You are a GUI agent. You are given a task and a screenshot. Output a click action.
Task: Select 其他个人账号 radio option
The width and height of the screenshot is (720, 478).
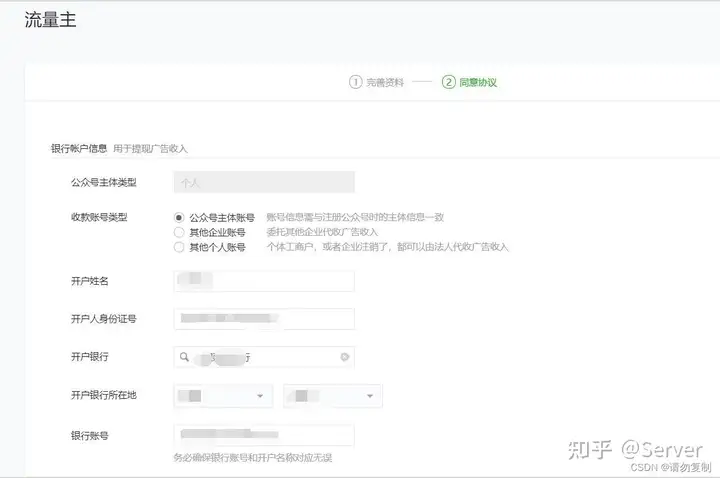179,247
